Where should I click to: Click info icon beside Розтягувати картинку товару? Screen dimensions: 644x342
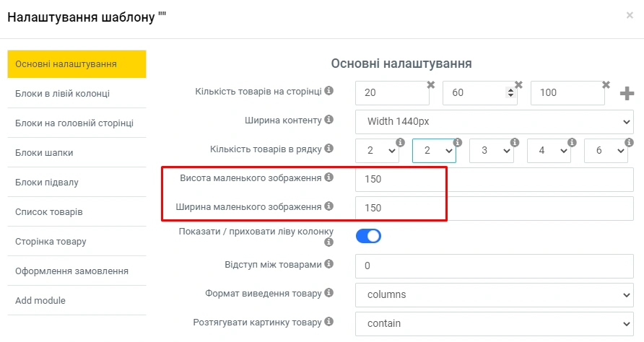click(x=329, y=322)
